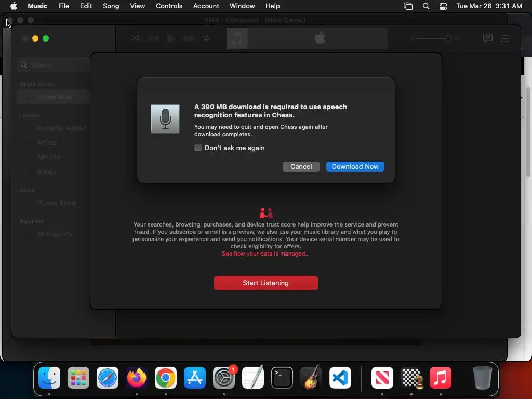Open the Song menu
The image size is (532, 399).
click(111, 6)
